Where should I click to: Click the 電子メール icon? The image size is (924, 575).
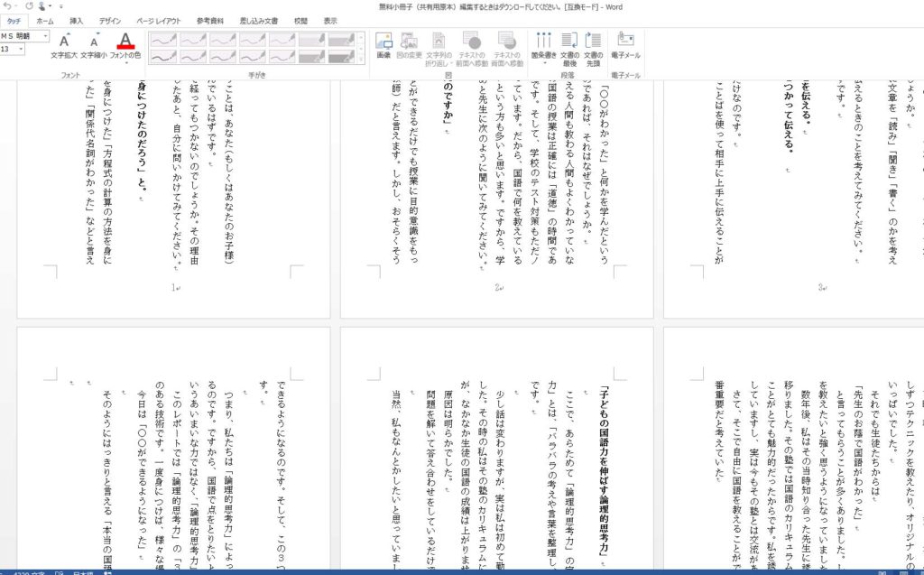click(625, 42)
